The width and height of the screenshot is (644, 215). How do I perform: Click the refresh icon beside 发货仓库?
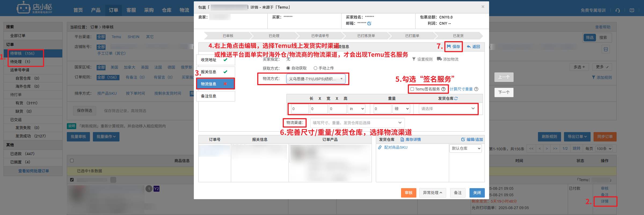pos(456,99)
